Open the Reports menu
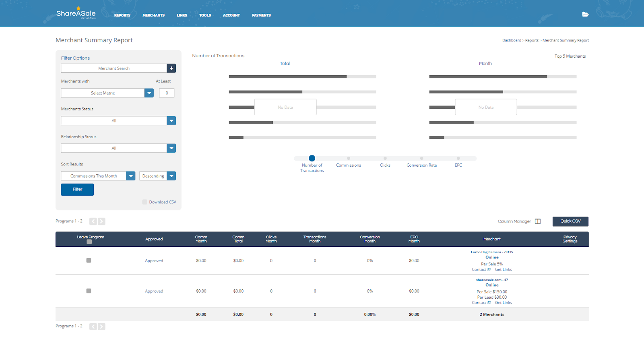Viewport: 644px width, 345px height. pyautogui.click(x=122, y=15)
